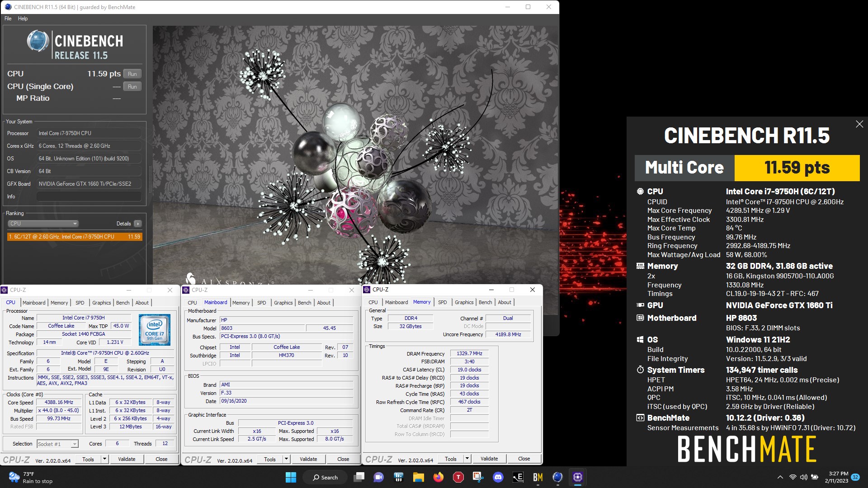Click the GPU icon in BenchMate panel

[x=640, y=305]
